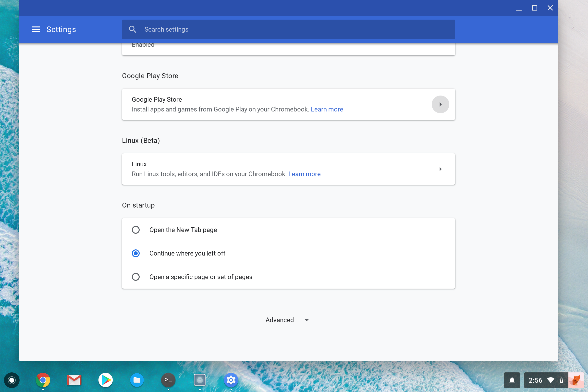
Task: Open the Settings hamburger menu
Action: coord(36,29)
